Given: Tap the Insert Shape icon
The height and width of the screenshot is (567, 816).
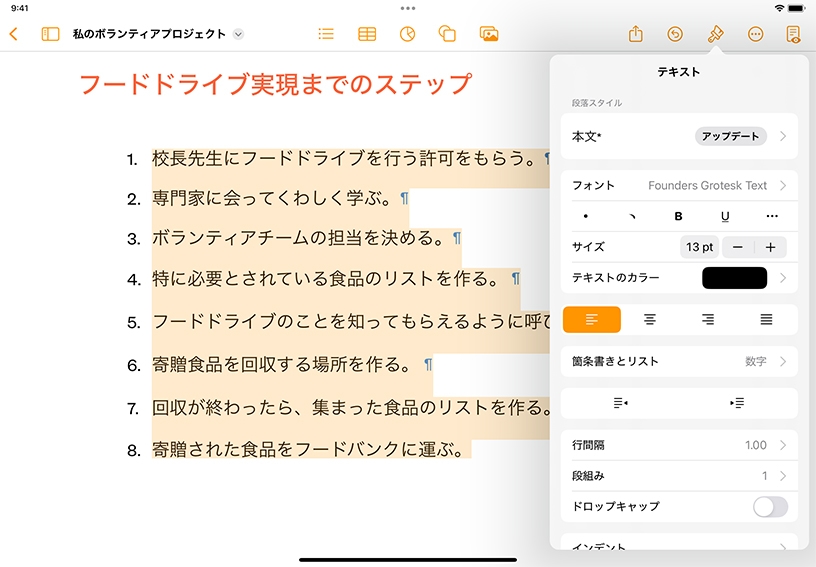Looking at the screenshot, I should pyautogui.click(x=448, y=34).
